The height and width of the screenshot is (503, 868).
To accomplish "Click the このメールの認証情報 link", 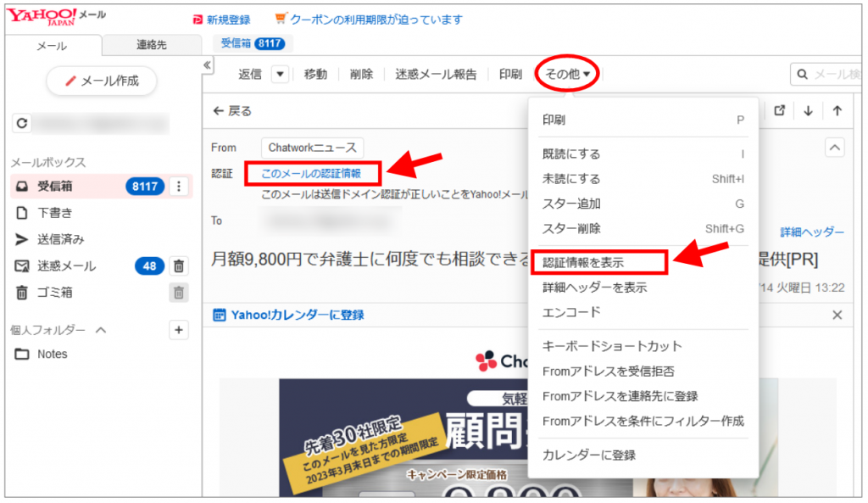I will click(x=311, y=173).
